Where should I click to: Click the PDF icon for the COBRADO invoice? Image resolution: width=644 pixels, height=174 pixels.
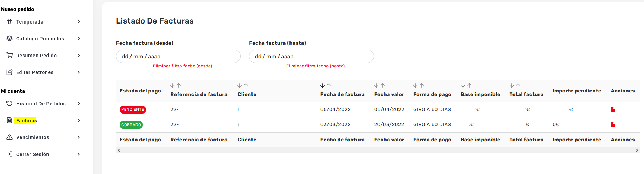tap(613, 124)
